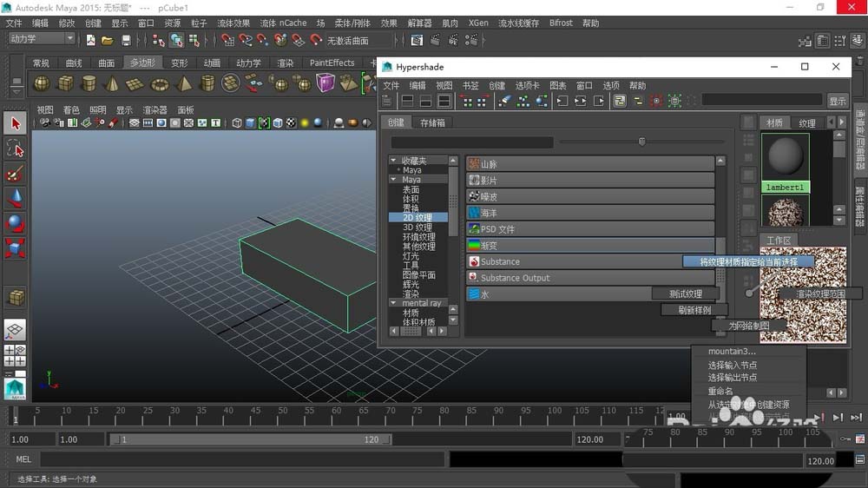The image size is (868, 488).
Task: Adjust the Hypershade create panel size slider
Action: tap(642, 142)
